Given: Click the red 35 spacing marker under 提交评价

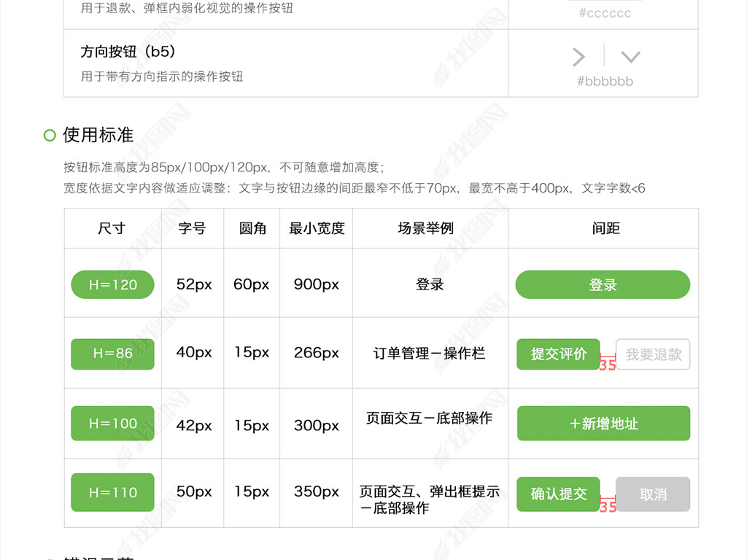Looking at the screenshot, I should (x=608, y=365).
